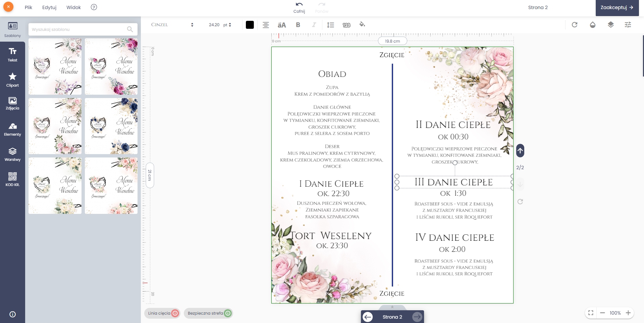Expand the page panel chevron above Strona 2

tap(392, 307)
